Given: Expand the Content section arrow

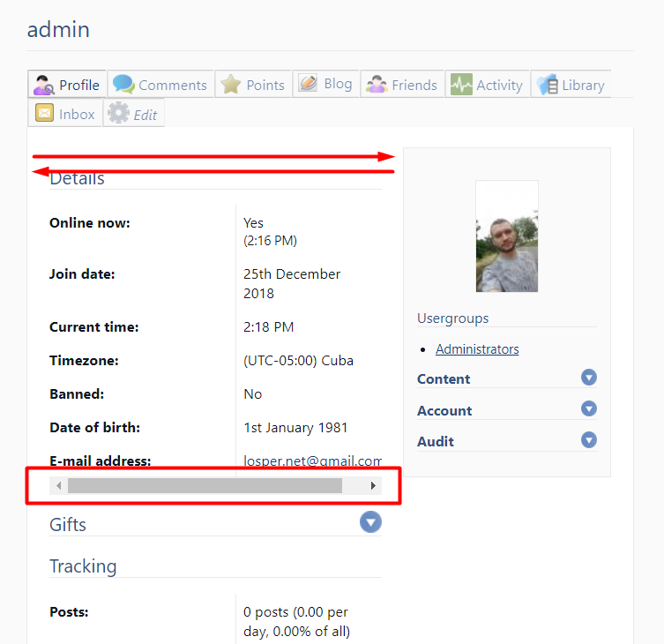Looking at the screenshot, I should click(589, 378).
